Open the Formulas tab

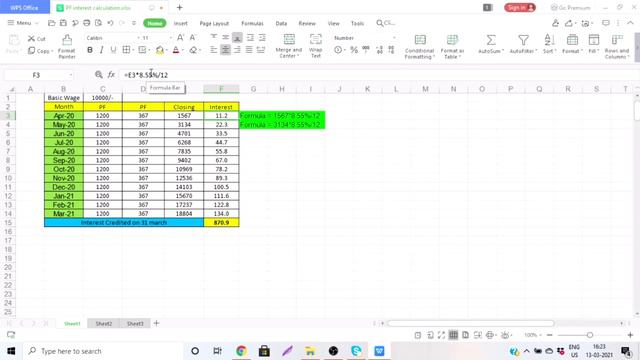[252, 24]
